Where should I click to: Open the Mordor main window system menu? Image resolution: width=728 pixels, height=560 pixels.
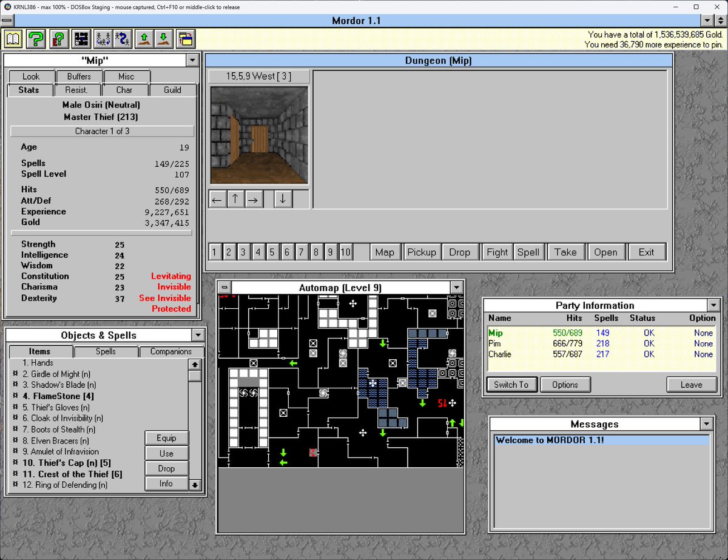[x=8, y=21]
